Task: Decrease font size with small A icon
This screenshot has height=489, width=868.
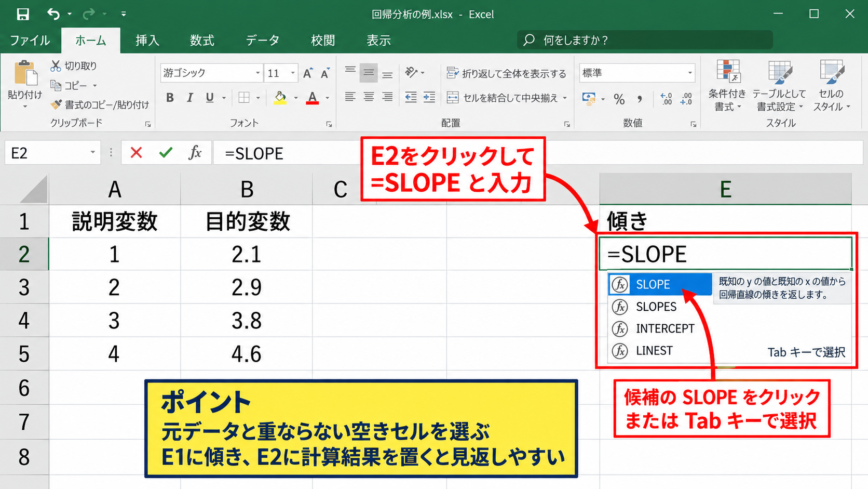Action: (x=325, y=73)
